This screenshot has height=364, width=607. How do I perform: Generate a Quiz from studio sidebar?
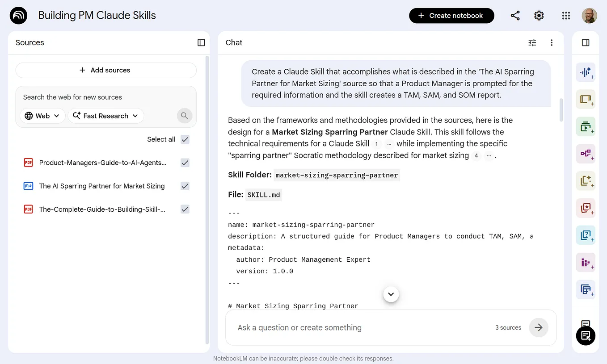tap(586, 235)
